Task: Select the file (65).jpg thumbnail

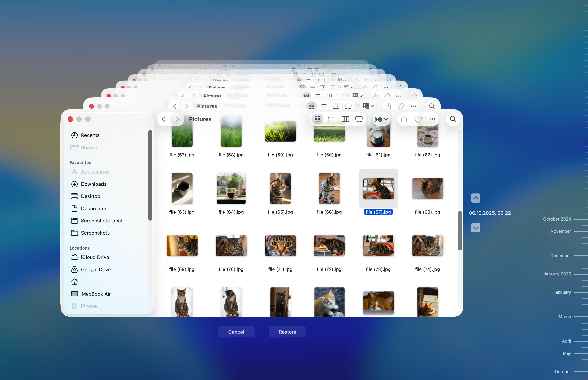Action: point(280,188)
